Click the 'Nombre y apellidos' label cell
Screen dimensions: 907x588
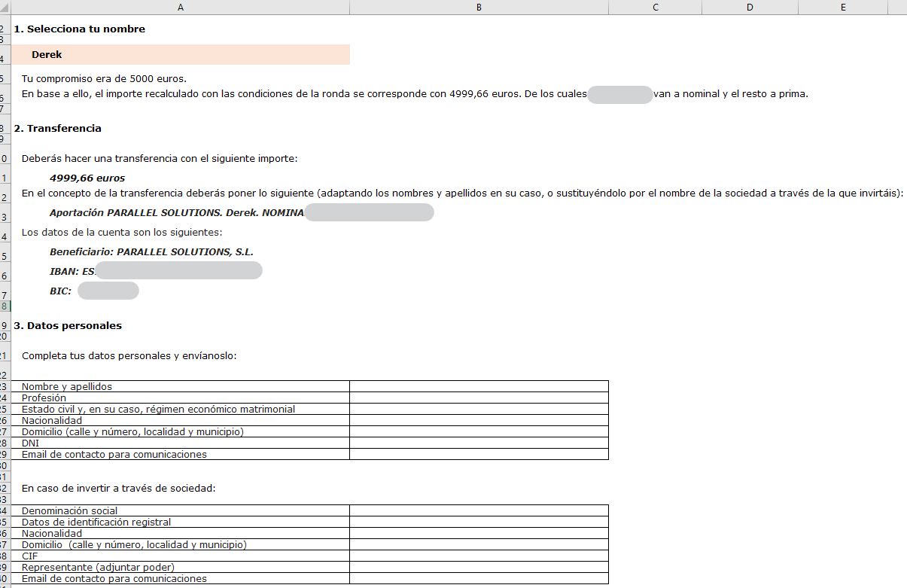click(181, 386)
